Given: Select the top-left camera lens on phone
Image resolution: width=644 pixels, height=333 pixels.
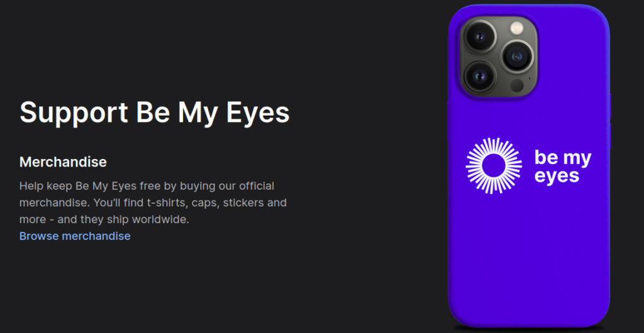Looking at the screenshot, I should tap(479, 36).
